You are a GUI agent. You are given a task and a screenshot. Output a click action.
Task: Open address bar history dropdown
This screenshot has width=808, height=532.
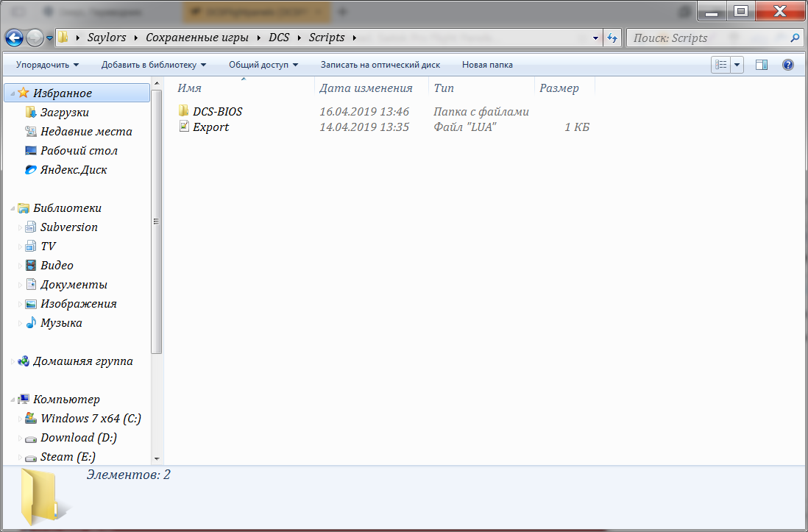point(595,38)
